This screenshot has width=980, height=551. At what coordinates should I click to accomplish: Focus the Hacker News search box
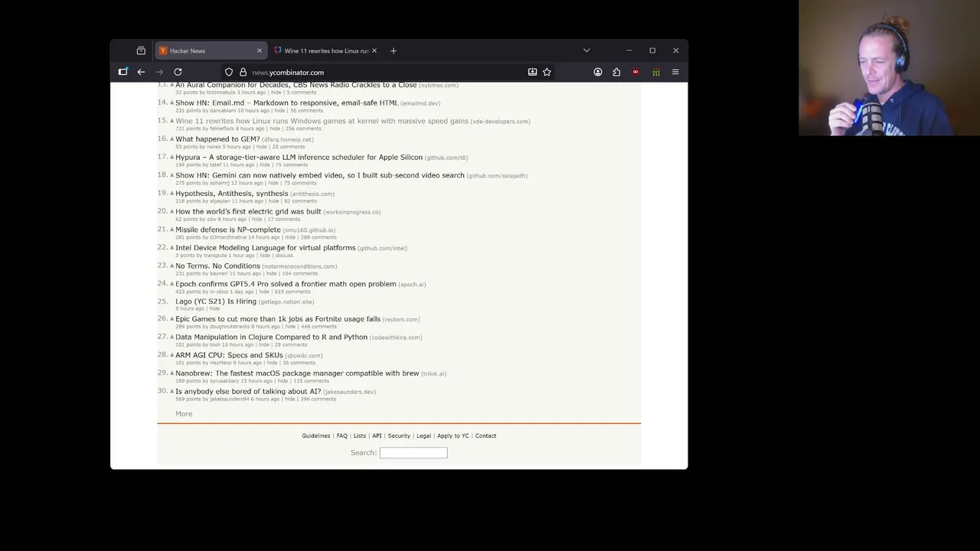point(413,453)
